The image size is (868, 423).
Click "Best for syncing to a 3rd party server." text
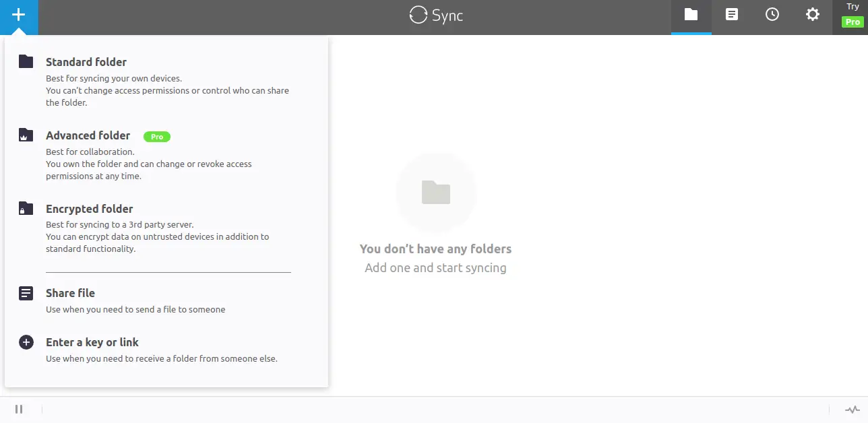(x=120, y=224)
